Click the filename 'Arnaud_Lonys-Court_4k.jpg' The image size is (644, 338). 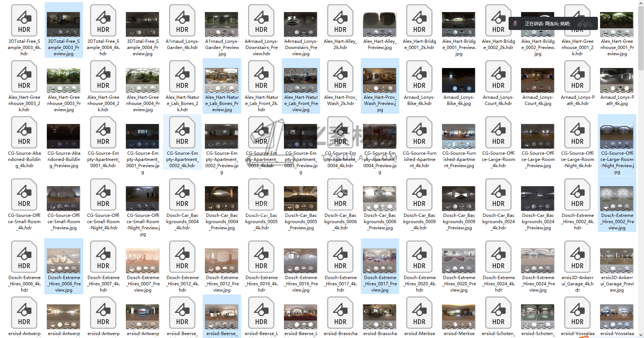538,100
